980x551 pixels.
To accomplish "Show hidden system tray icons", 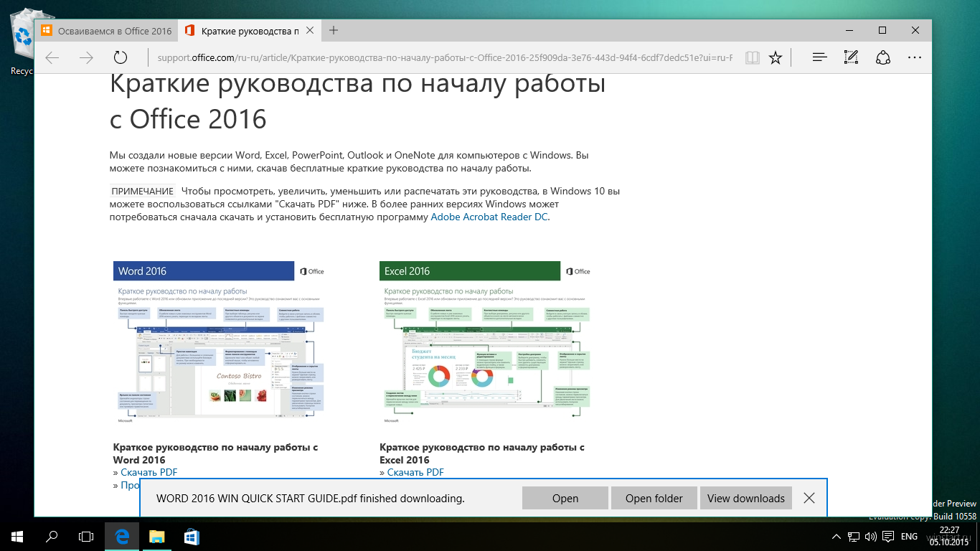I will coord(837,537).
